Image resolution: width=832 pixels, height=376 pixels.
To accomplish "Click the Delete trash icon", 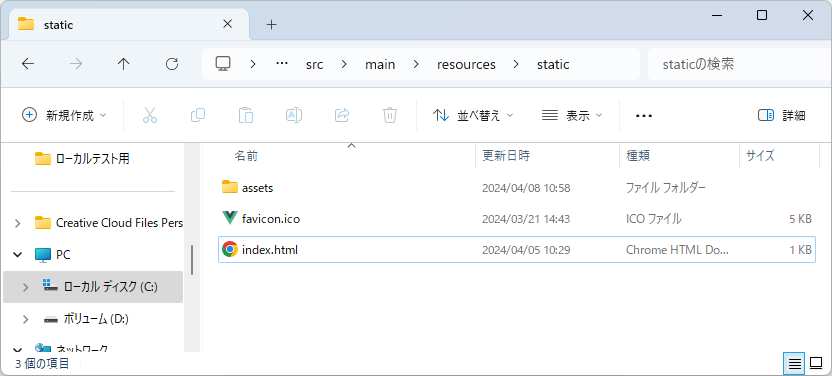I will (x=390, y=115).
